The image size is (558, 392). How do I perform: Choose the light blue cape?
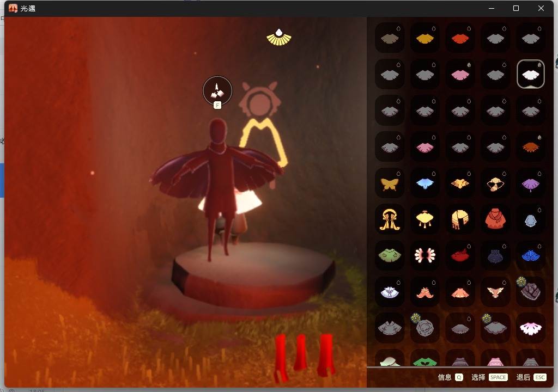tap(425, 183)
